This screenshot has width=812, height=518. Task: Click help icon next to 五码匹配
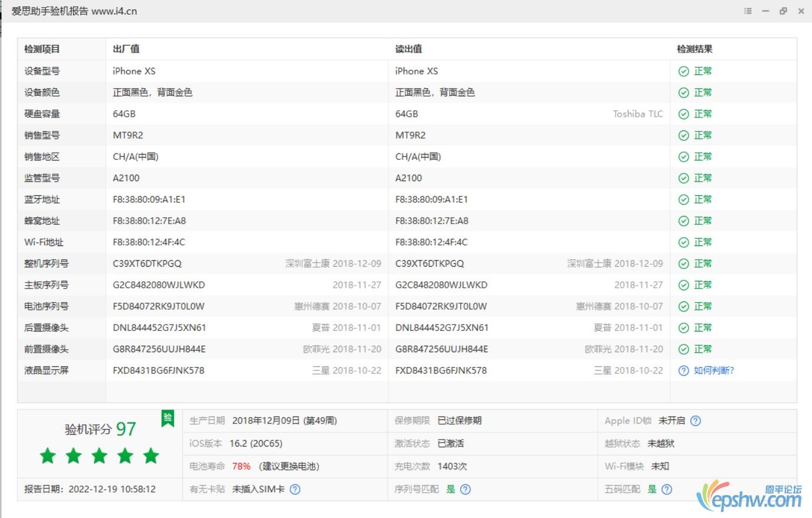(x=667, y=489)
